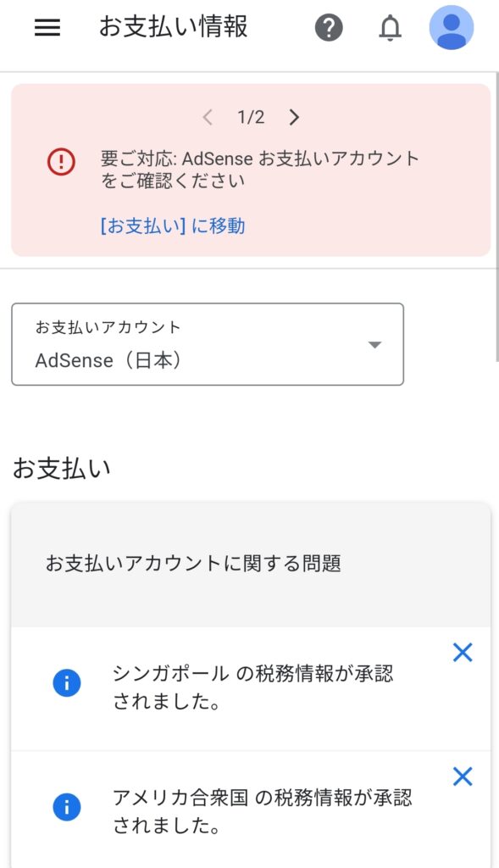This screenshot has width=499, height=868.
Task: Click the red warning exclamation icon
Action: pyautogui.click(x=61, y=162)
